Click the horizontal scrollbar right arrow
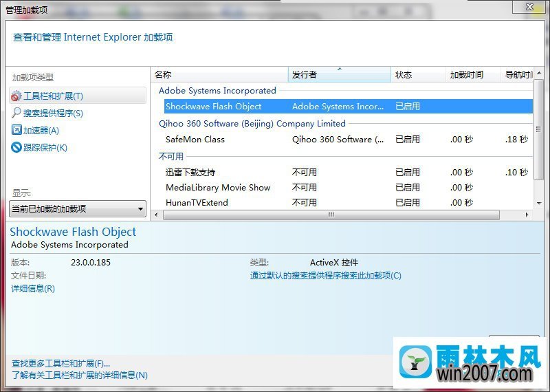The height and width of the screenshot is (392, 550). pos(527,215)
